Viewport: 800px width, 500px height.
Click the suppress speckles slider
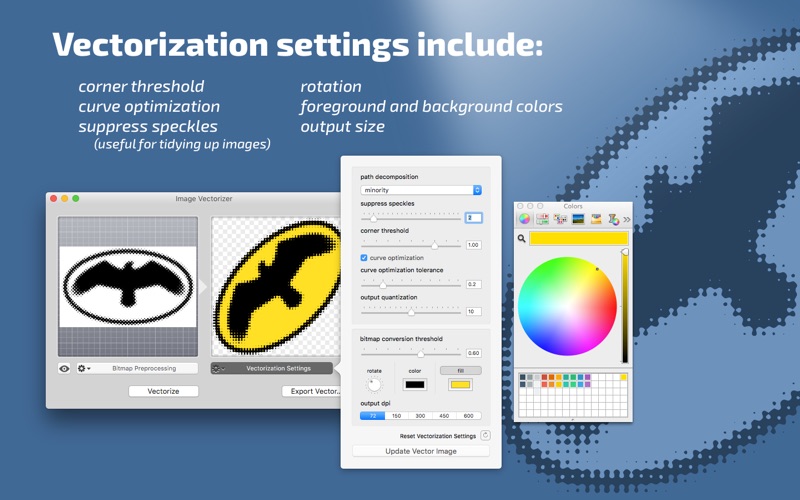411,218
